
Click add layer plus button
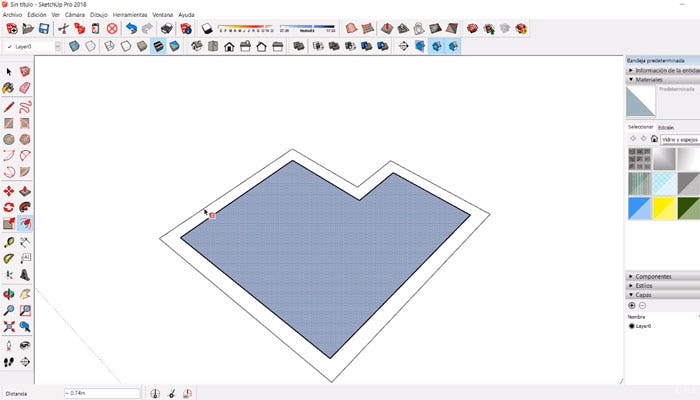[632, 305]
